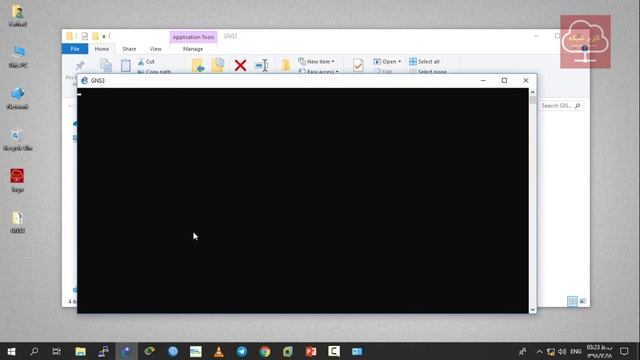Viewport: 640px width, 360px height.
Task: Click the Copy to icon in the ribbon
Action: 218,65
